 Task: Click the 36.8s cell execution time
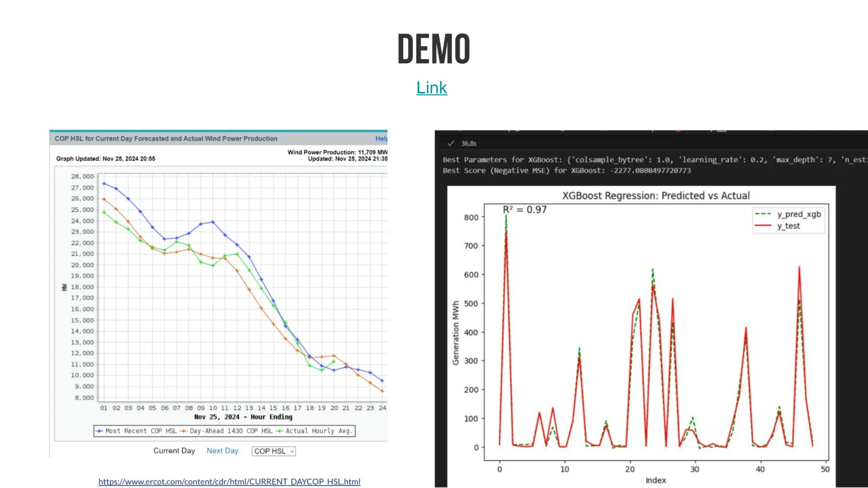pos(469,144)
